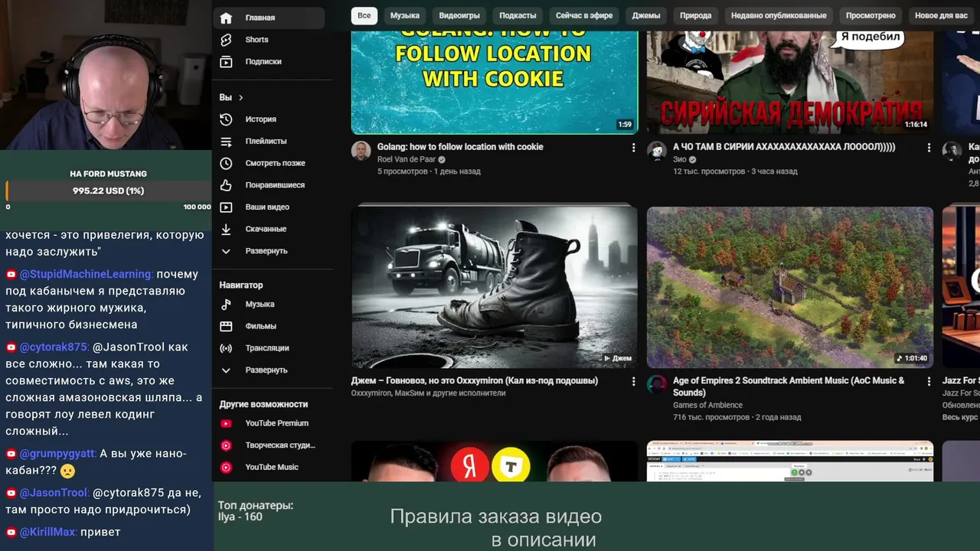Open Games of Ambience channel name
This screenshot has height=551, width=980.
[707, 405]
